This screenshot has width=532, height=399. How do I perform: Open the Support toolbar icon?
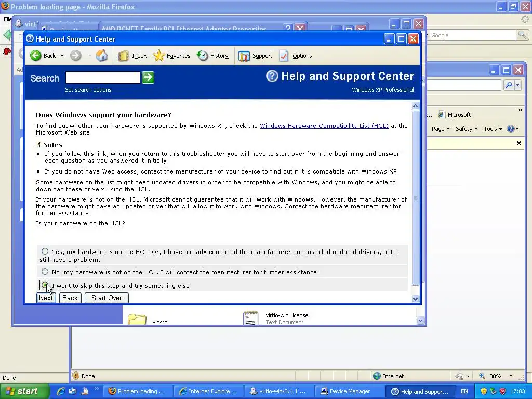244,56
